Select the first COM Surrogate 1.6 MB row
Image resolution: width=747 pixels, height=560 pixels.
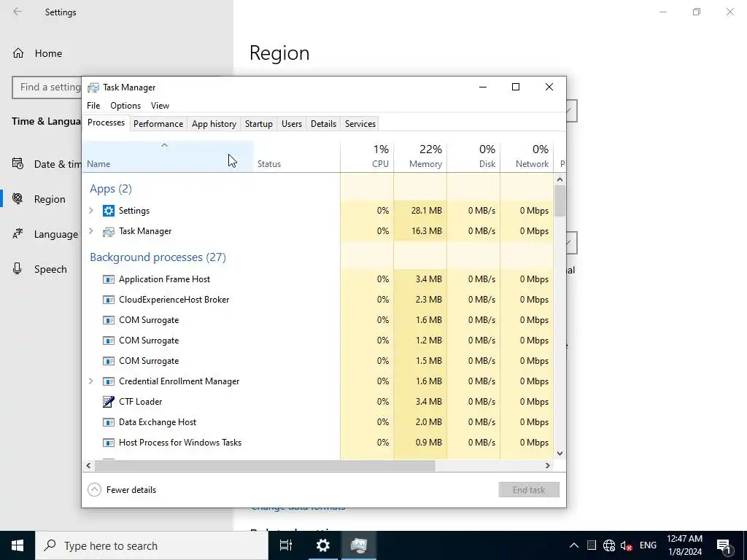pyautogui.click(x=318, y=320)
